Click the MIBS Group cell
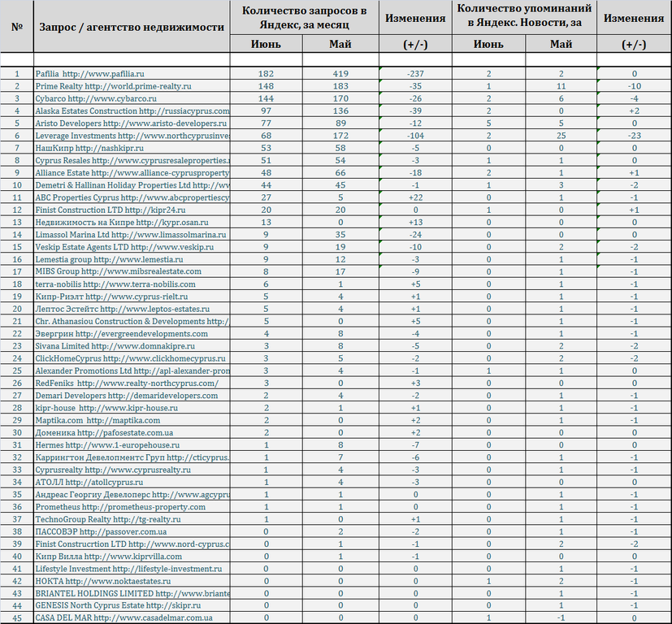This screenshot has width=672, height=624. coord(132,271)
